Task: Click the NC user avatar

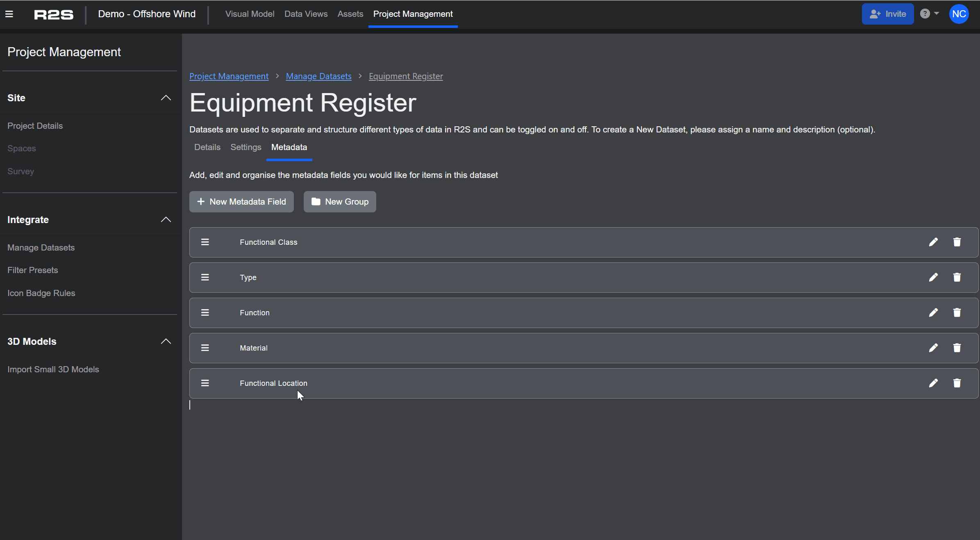Action: pyautogui.click(x=959, y=14)
